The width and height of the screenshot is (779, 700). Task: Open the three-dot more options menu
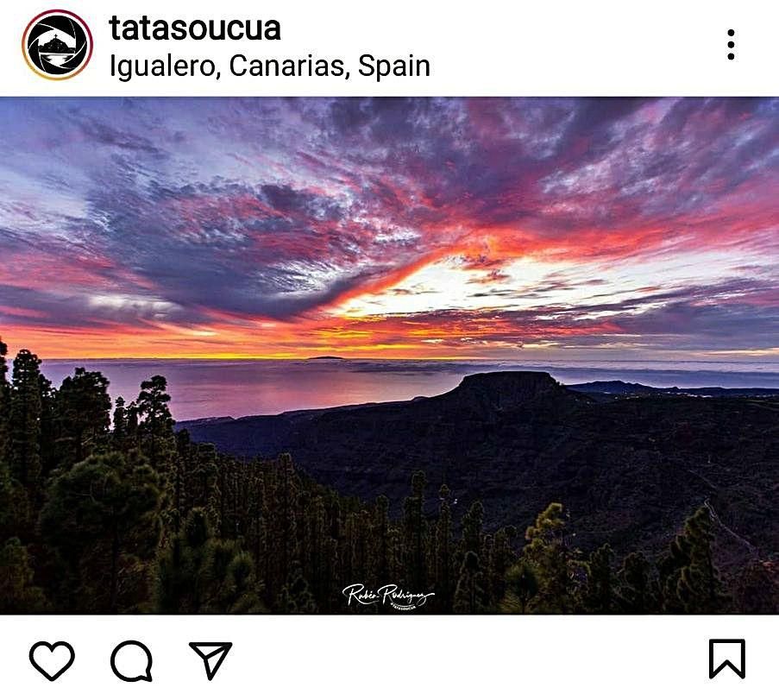731,45
